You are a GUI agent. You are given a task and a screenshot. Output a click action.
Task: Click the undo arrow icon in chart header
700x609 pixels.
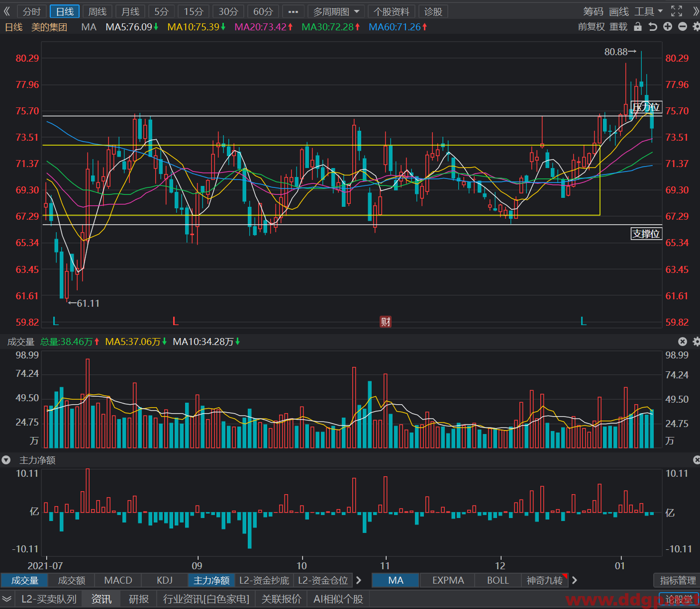tap(653, 27)
